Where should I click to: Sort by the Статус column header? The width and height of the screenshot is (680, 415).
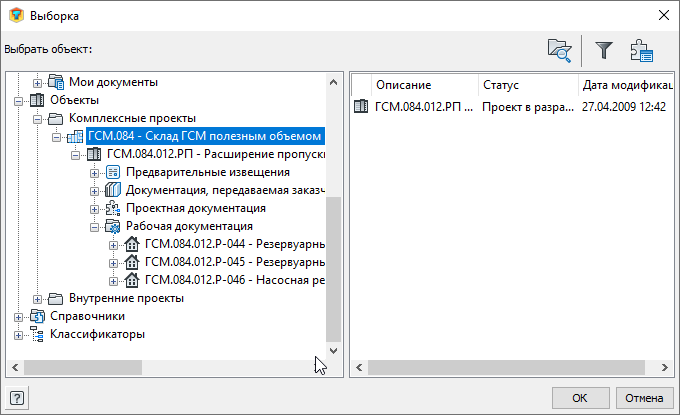[x=500, y=85]
